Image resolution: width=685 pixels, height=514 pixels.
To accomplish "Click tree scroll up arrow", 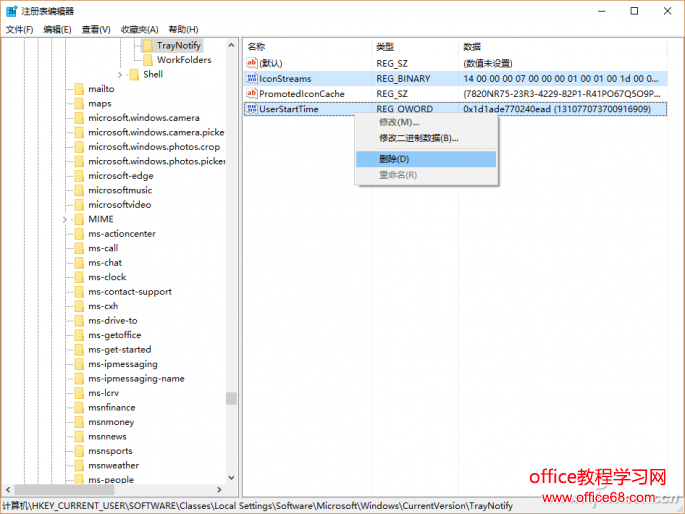I will pos(232,45).
